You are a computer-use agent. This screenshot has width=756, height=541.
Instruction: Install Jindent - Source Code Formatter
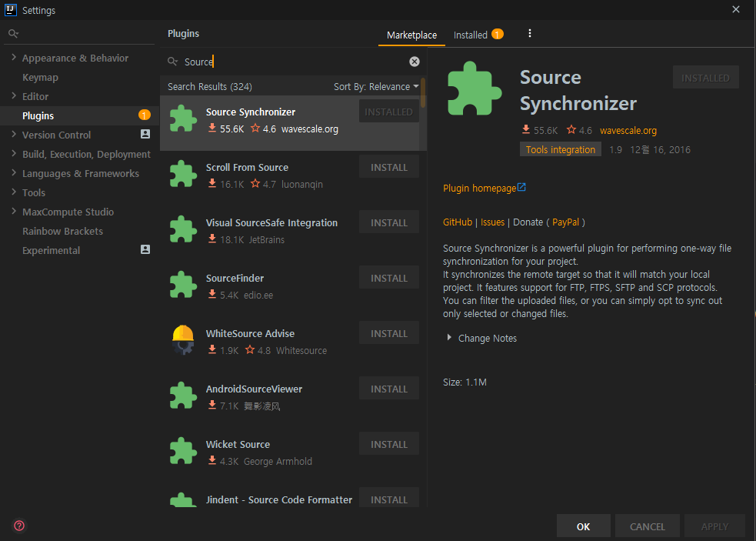click(389, 498)
